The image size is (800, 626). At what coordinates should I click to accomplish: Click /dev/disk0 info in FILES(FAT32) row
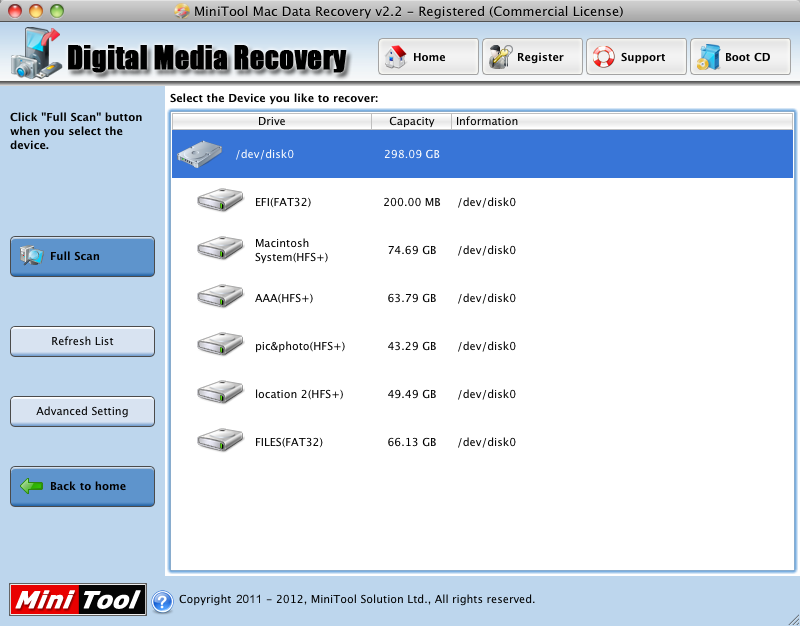[x=487, y=442]
